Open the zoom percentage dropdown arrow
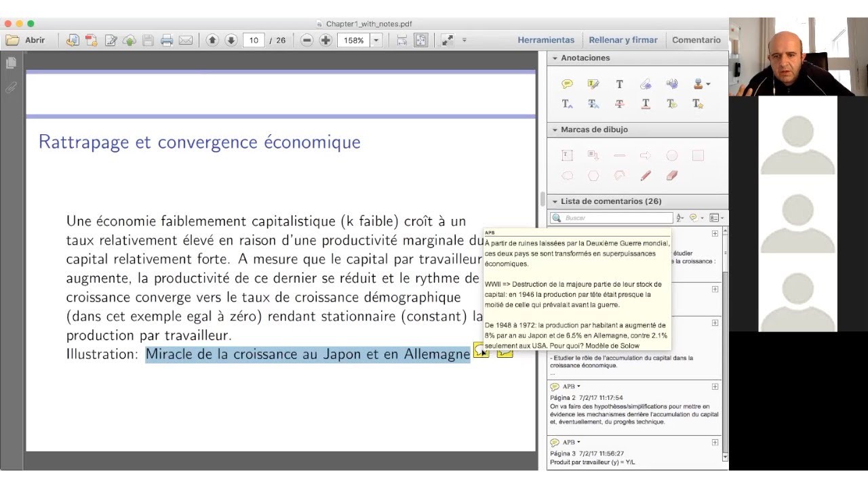The height and width of the screenshot is (488, 868). (x=376, y=40)
